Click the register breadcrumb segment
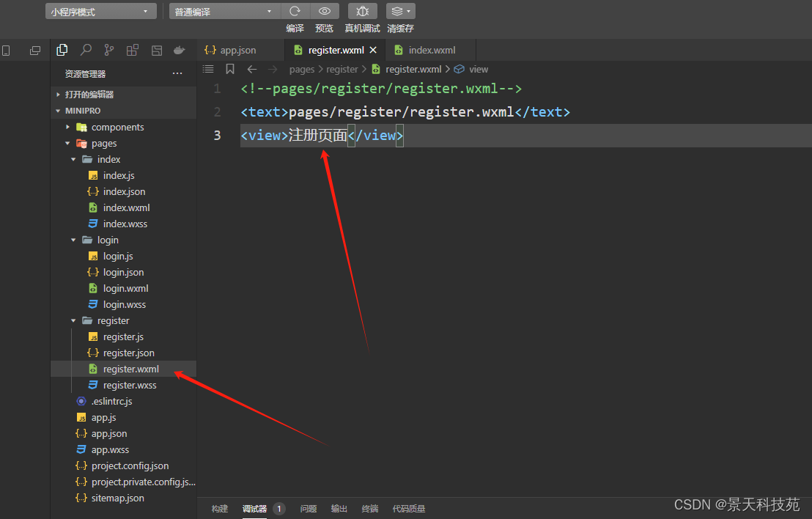 pyautogui.click(x=342, y=70)
